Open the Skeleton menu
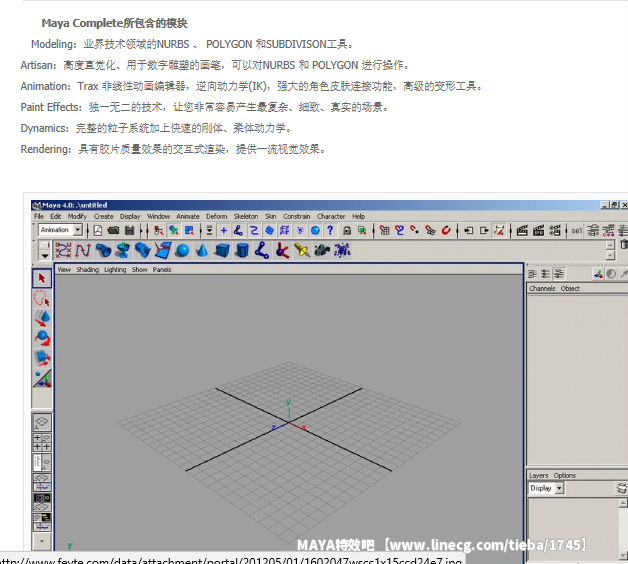628x564 pixels. click(x=246, y=216)
